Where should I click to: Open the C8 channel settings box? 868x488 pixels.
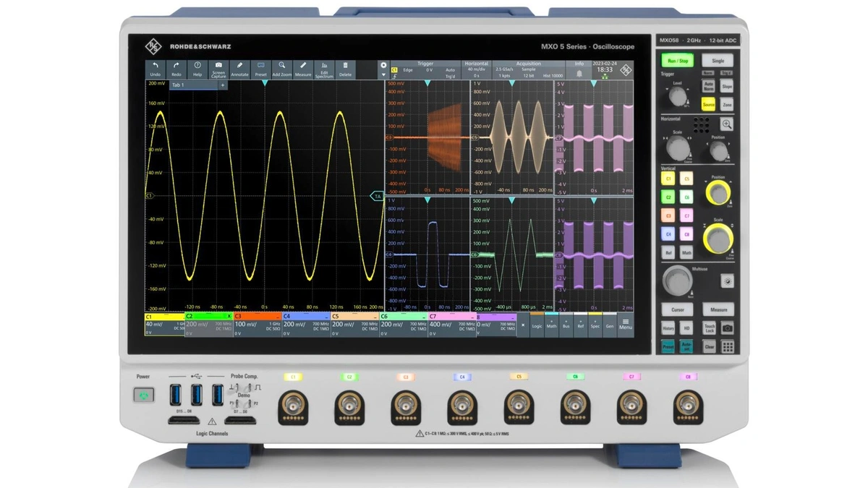pos(496,324)
